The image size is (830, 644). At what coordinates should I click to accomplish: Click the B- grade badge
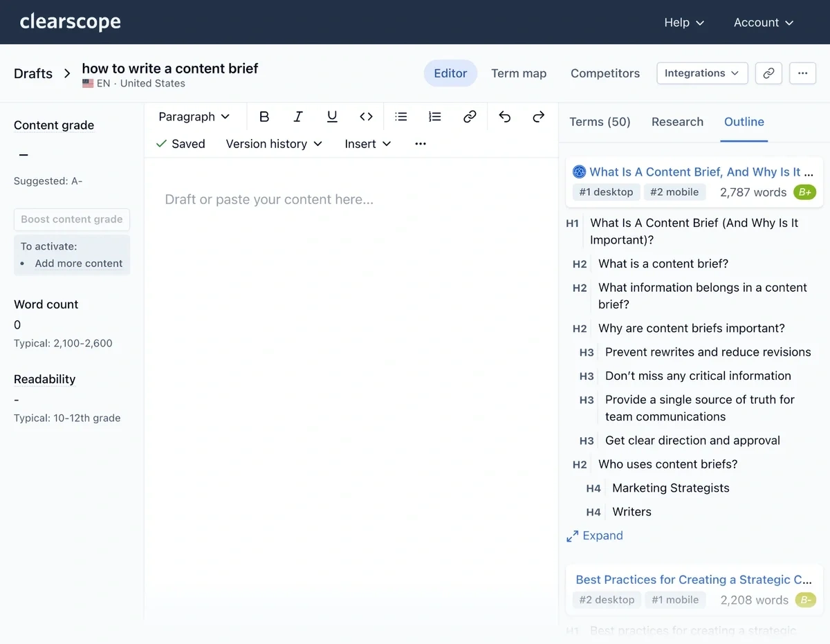pos(805,600)
